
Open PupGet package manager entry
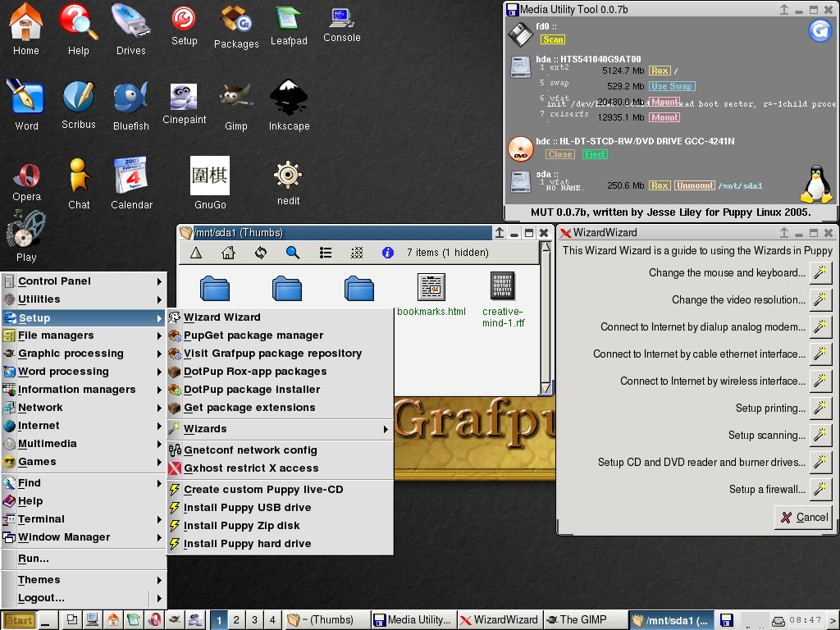point(281,336)
